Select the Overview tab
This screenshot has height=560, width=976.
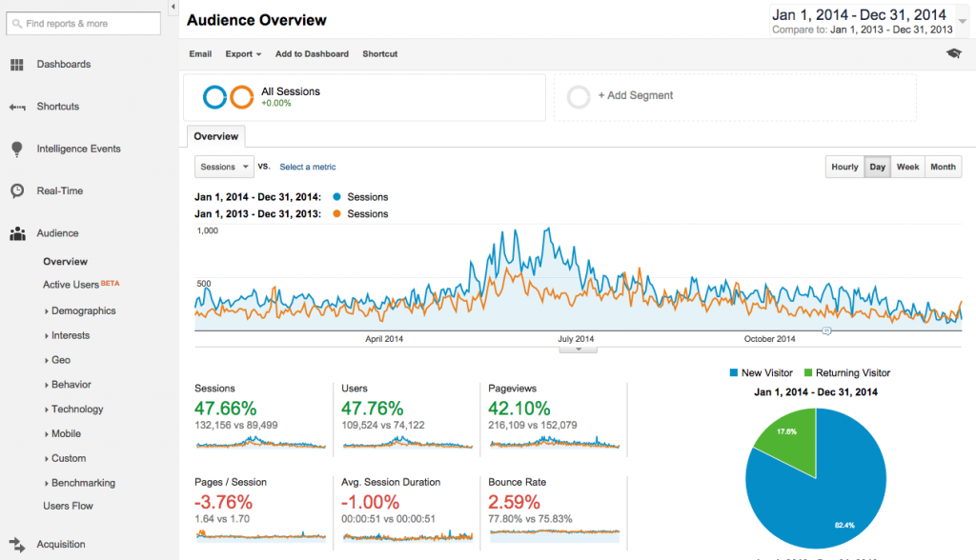215,136
